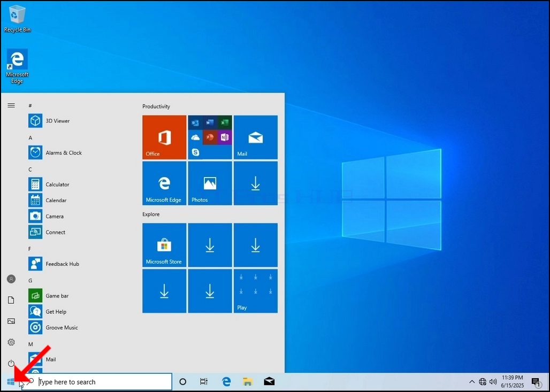Click the clock showing 11:39 PM
The height and width of the screenshot is (392, 550).
[513, 382]
